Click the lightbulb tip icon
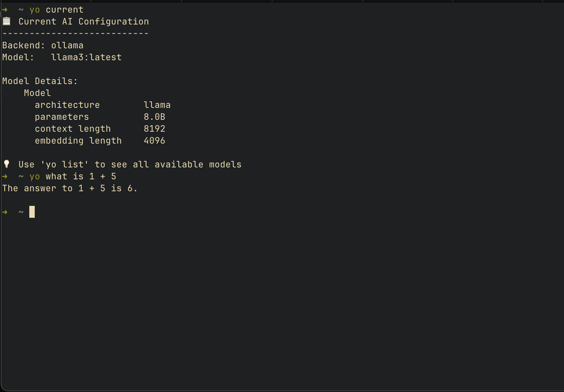Screen dimensions: 564x392 (x=6, y=164)
